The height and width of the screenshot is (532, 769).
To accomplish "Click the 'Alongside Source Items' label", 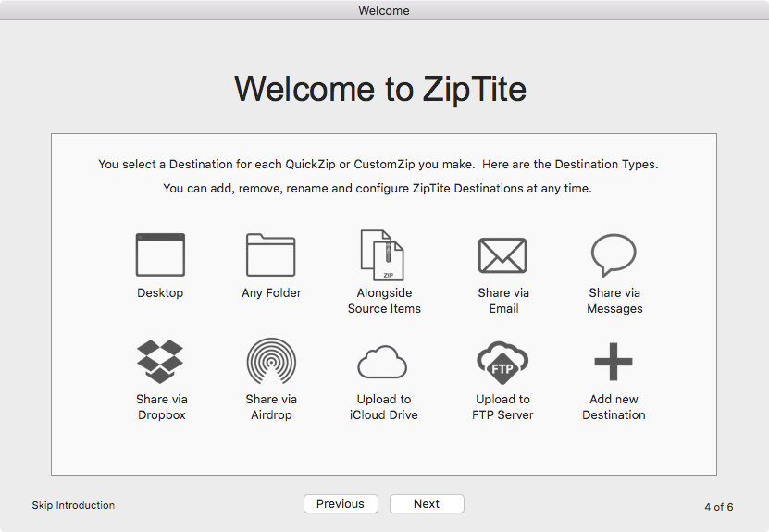I will coord(385,301).
